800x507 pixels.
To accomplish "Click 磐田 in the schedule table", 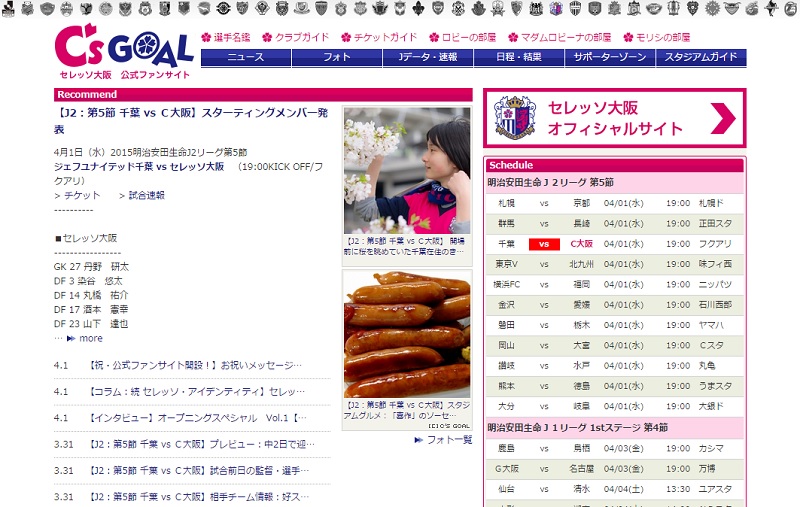I will click(x=506, y=325).
